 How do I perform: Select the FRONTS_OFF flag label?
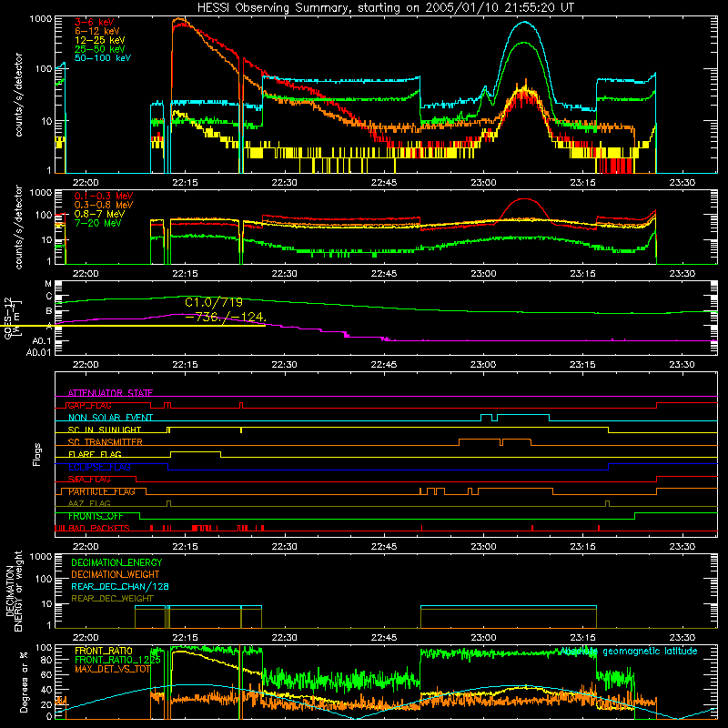tap(96, 516)
